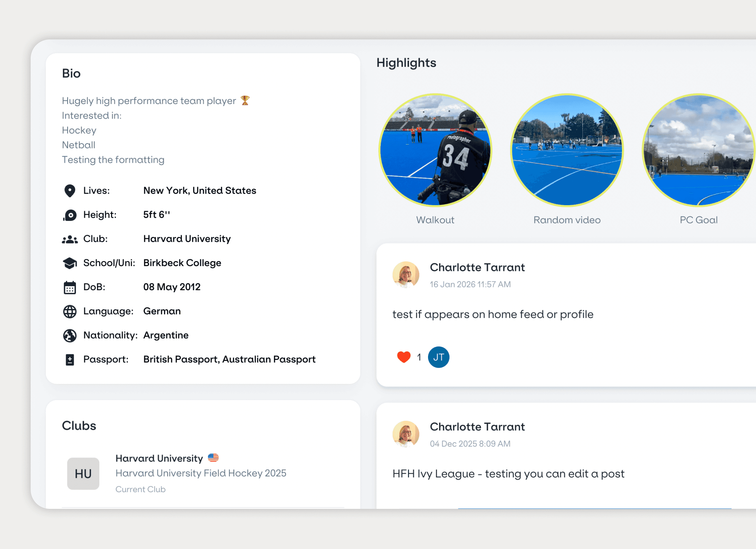Click the height measure icon

(70, 215)
